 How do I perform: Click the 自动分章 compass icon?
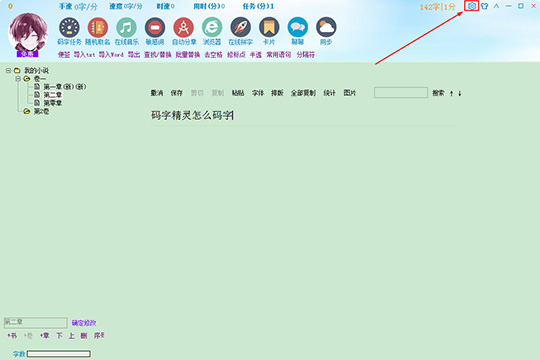point(184,27)
